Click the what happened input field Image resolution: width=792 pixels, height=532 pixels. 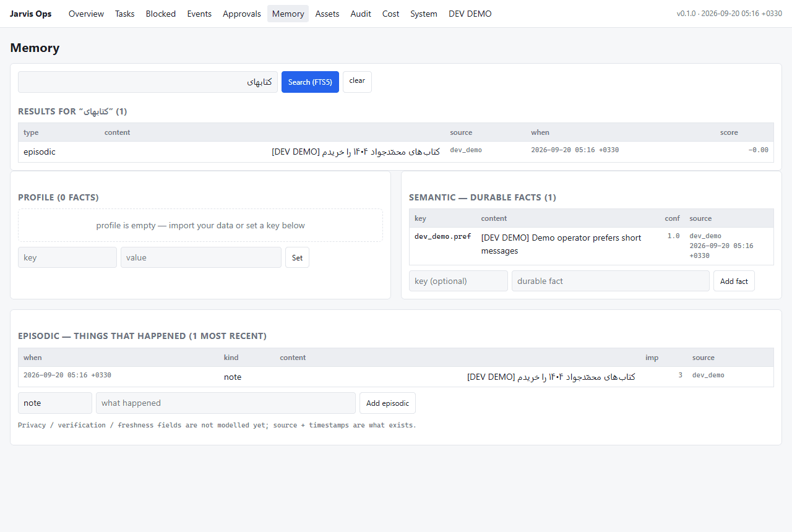tap(226, 403)
